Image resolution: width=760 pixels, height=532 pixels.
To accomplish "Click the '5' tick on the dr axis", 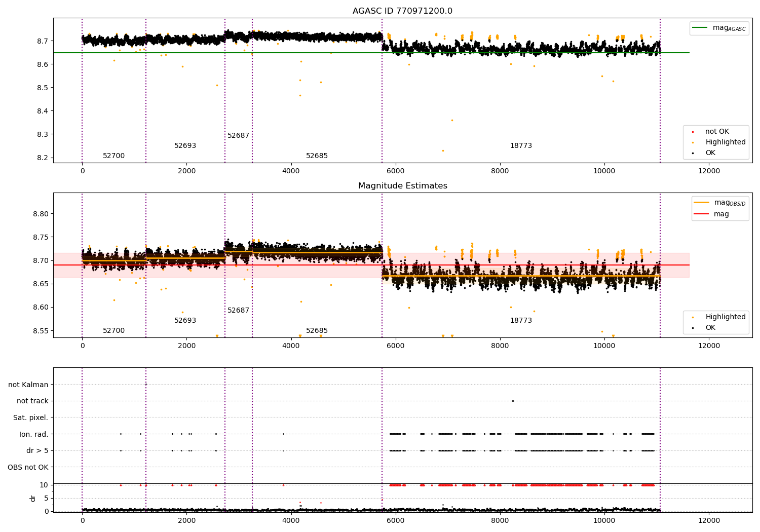I will (46, 499).
